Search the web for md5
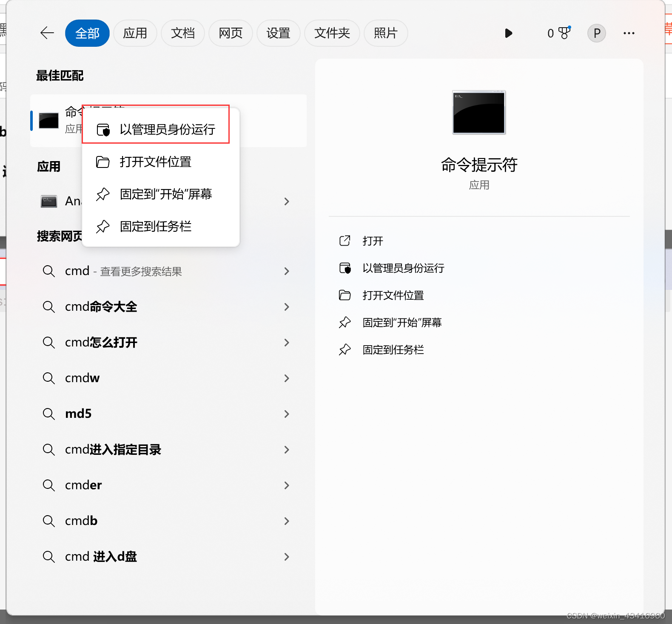Screen dimensions: 672x624 coord(168,414)
